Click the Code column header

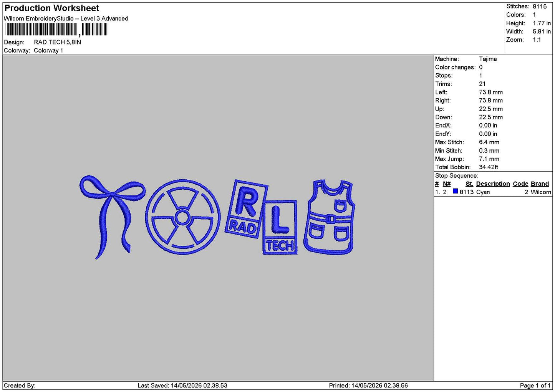pyautogui.click(x=520, y=184)
